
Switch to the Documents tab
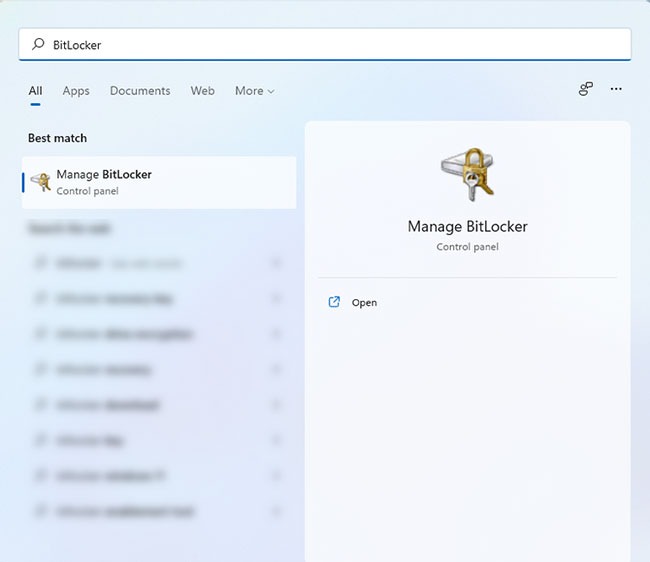(140, 91)
